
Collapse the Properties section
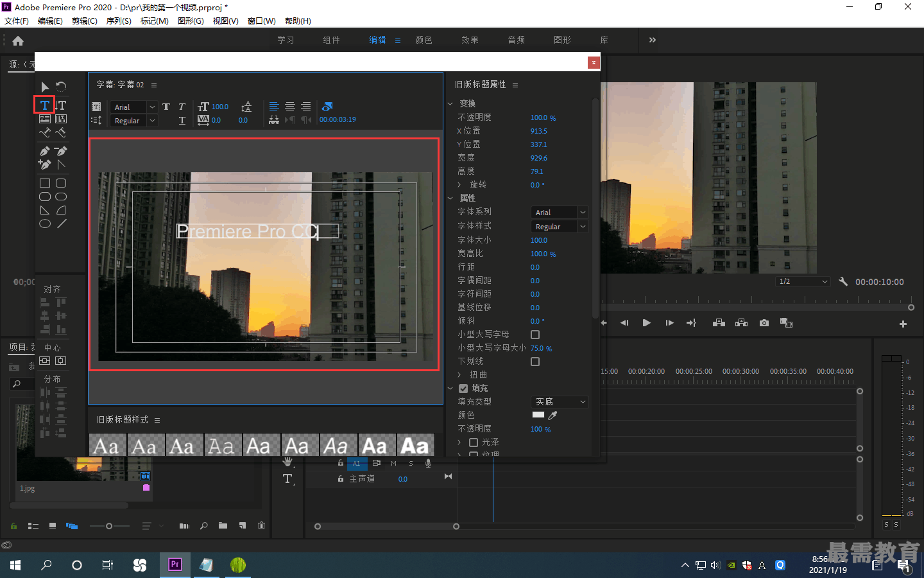click(450, 198)
